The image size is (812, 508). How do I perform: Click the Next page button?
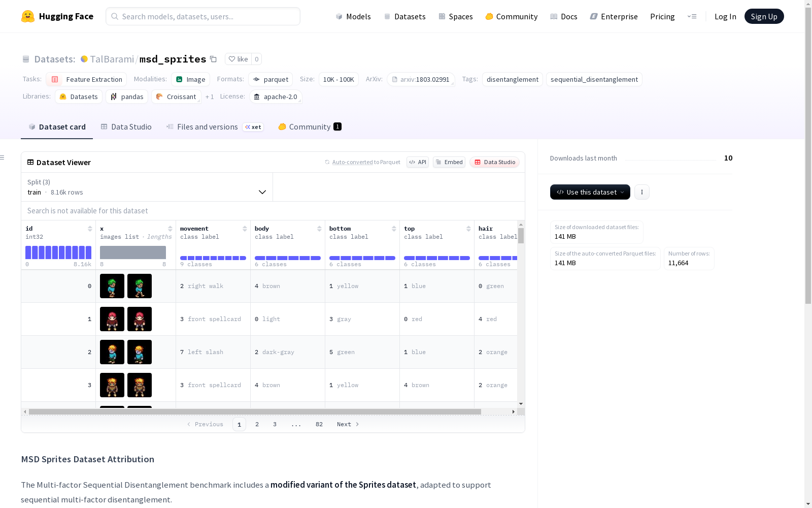pyautogui.click(x=348, y=424)
